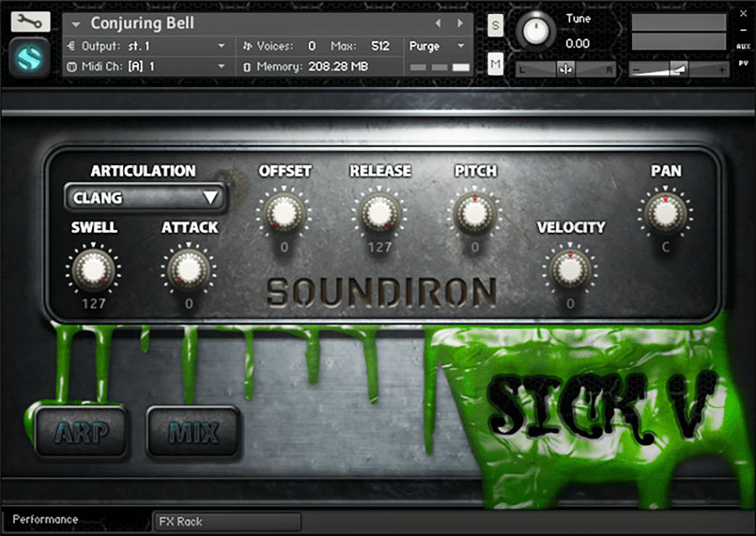This screenshot has height=536, width=756.
Task: Click the volume plus icon
Action: [x=721, y=69]
